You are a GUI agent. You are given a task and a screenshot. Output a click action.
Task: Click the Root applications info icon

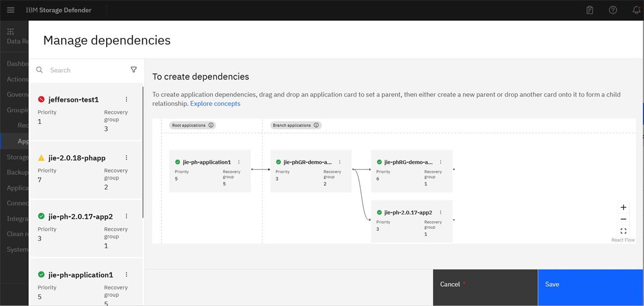click(x=211, y=125)
